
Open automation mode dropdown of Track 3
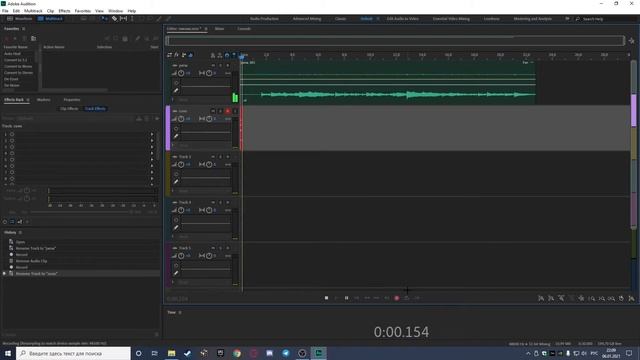[x=204, y=191]
